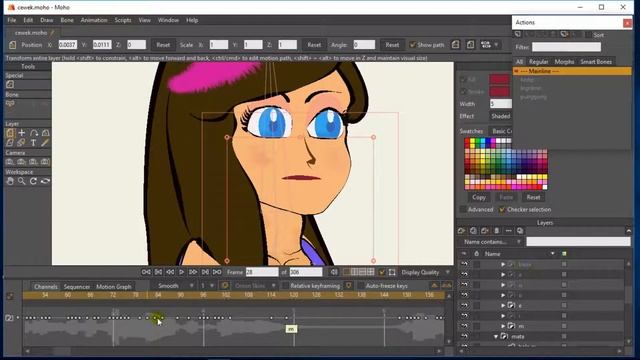640x360 pixels.
Task: Open the Animation menu
Action: (94, 20)
